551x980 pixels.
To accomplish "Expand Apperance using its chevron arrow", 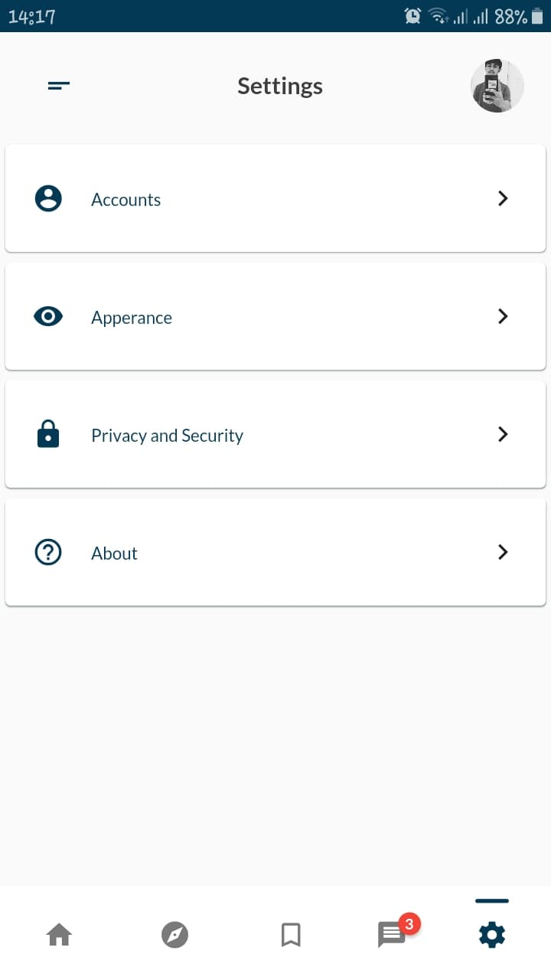I will tap(503, 316).
